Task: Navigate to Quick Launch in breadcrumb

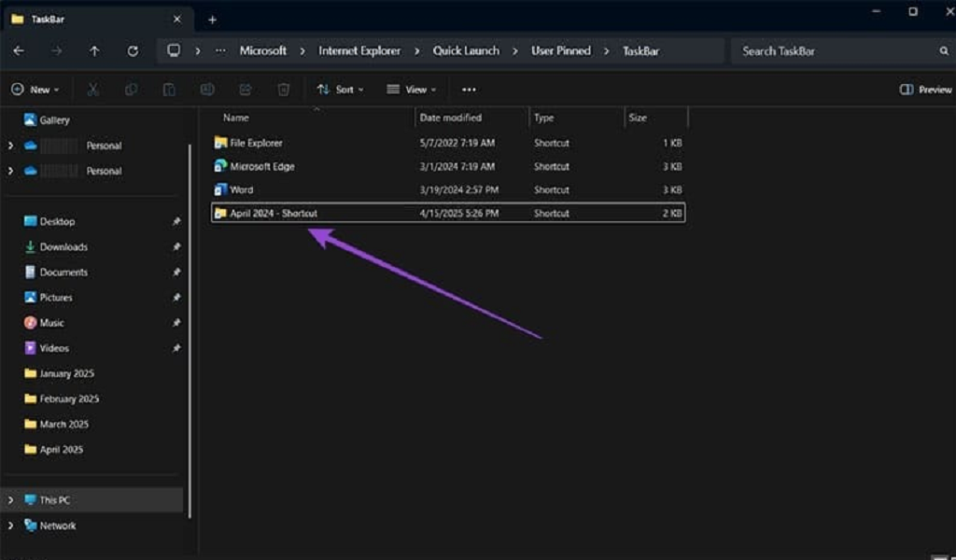Action: [x=466, y=50]
